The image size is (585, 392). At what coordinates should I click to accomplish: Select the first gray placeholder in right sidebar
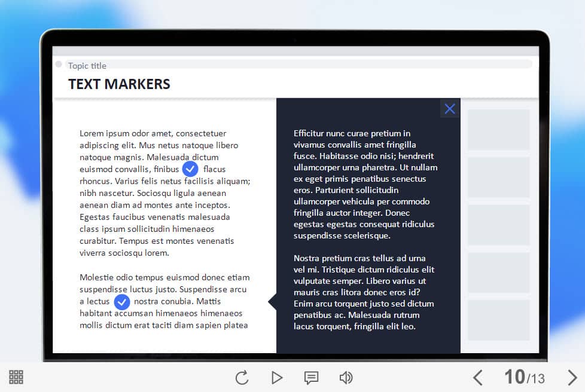[x=498, y=130]
